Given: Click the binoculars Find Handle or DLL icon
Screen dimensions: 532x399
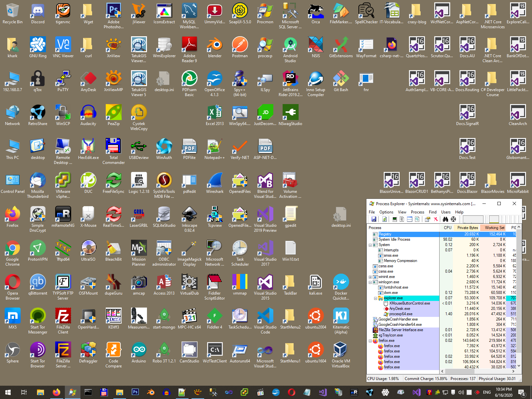Looking at the screenshot, I should (x=445, y=219).
